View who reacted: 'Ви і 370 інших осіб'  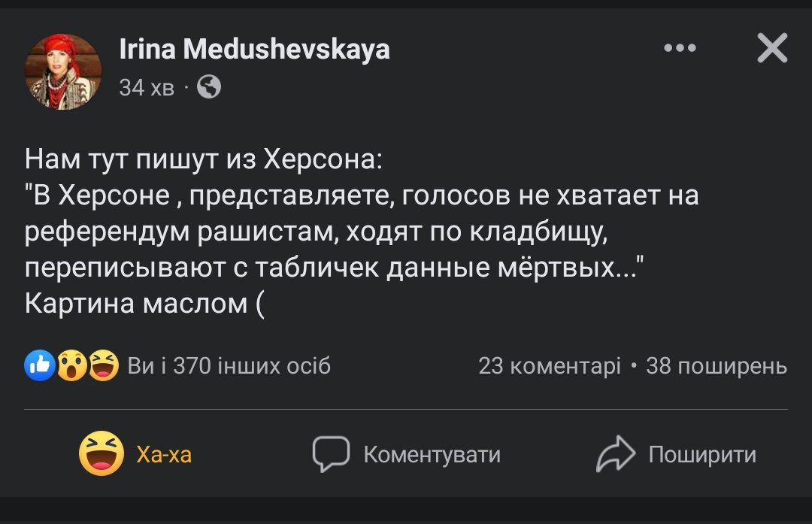click(x=229, y=366)
